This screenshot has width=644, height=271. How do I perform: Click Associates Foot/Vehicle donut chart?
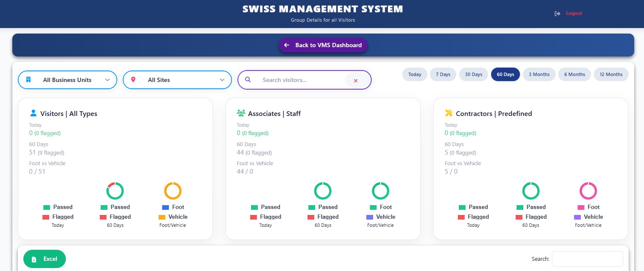pos(381,191)
